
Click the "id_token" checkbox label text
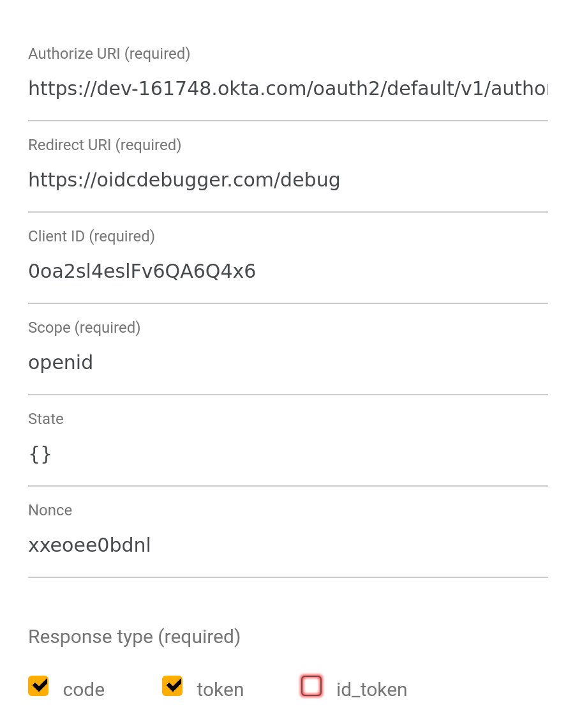[371, 690]
